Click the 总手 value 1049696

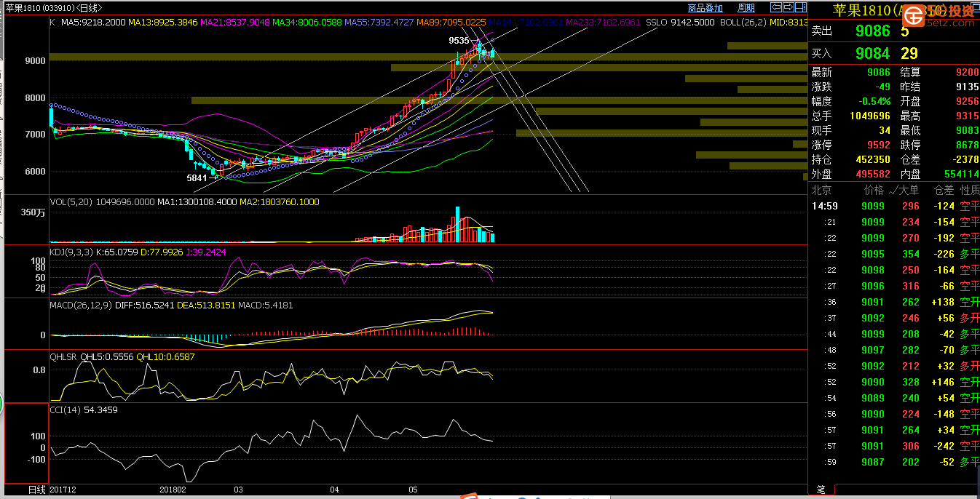point(869,116)
